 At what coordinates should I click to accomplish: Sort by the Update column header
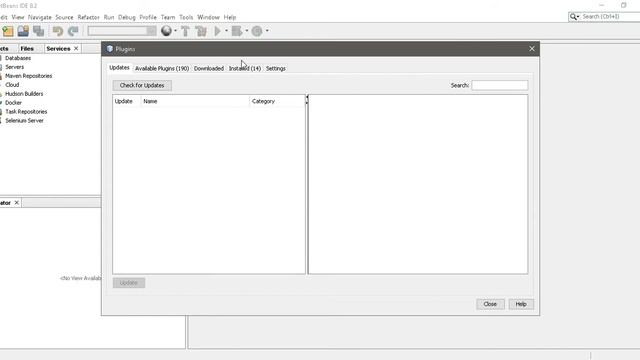pos(127,101)
